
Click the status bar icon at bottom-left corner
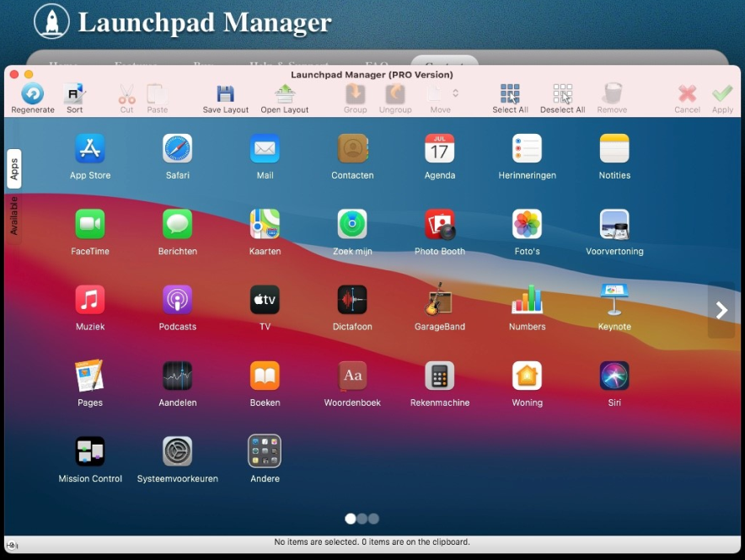[x=12, y=546]
